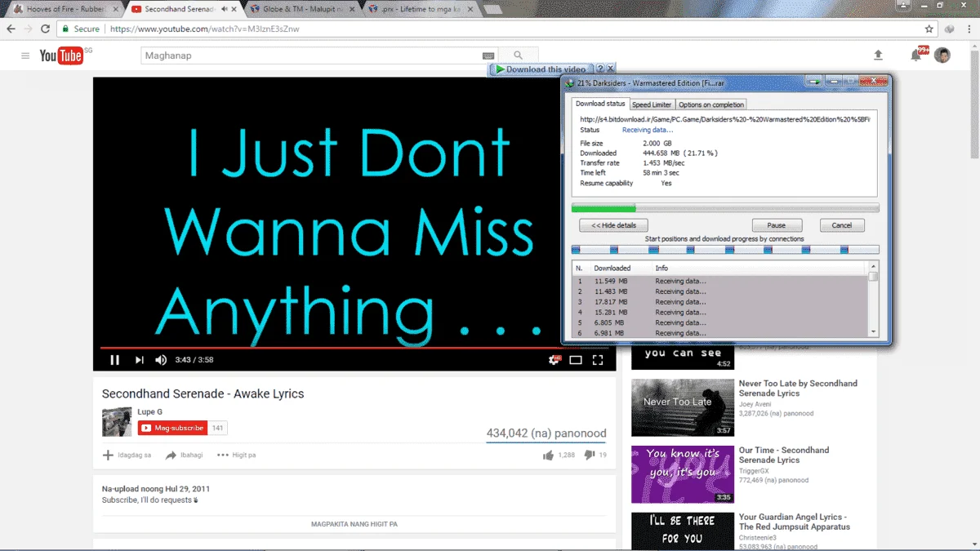This screenshot has height=551, width=980.
Task: Open the YouTube hamburger guide menu
Action: point(25,56)
